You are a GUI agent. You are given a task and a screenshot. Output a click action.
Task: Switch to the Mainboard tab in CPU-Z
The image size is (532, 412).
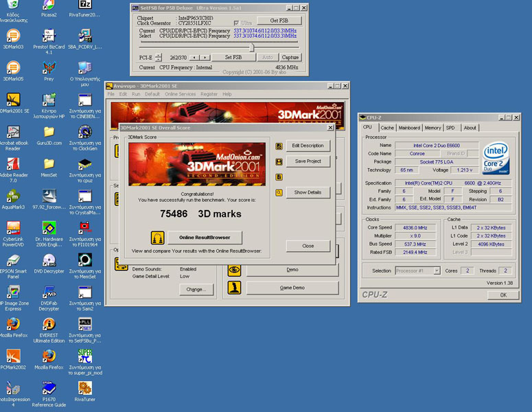[409, 128]
